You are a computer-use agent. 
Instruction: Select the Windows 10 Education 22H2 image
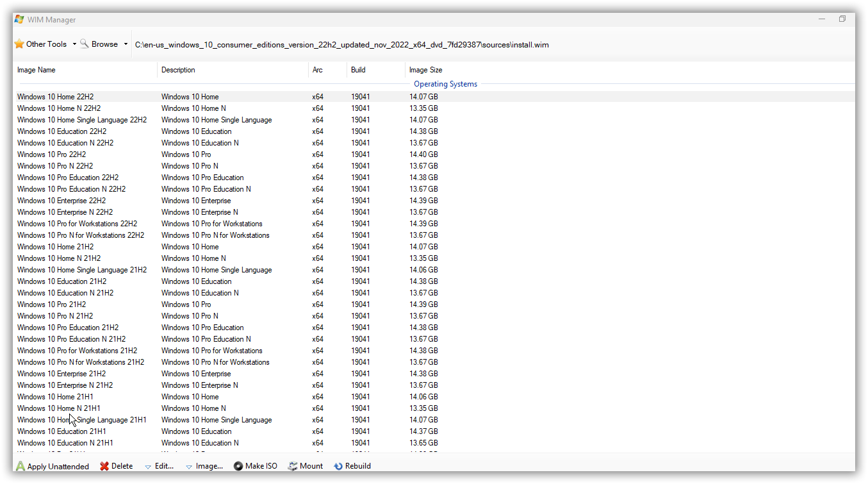(61, 131)
